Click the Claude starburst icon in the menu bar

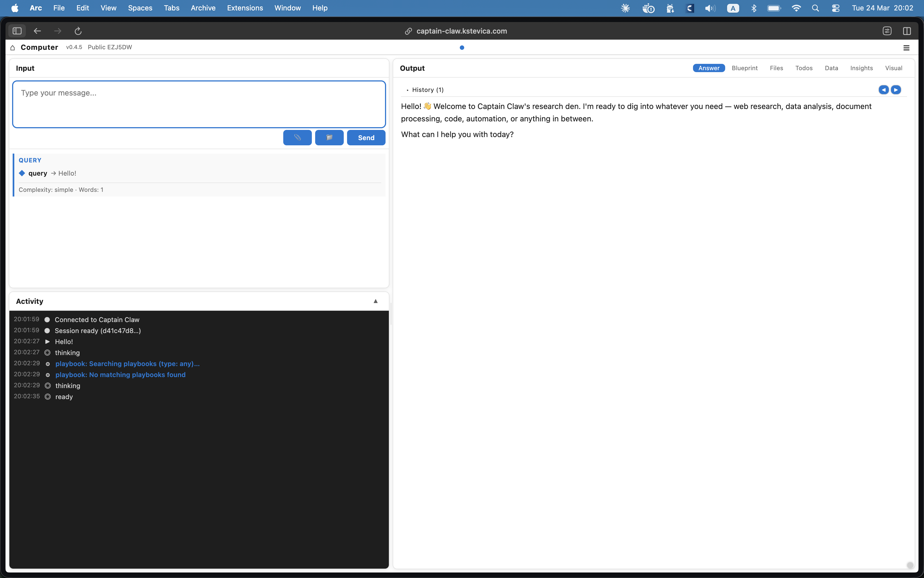[x=625, y=8]
